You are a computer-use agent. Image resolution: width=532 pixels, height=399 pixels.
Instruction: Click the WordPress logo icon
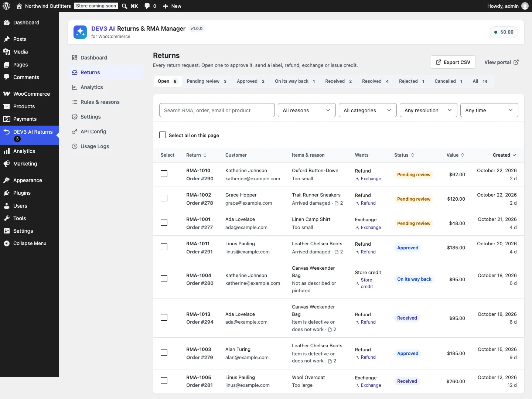(x=6, y=6)
